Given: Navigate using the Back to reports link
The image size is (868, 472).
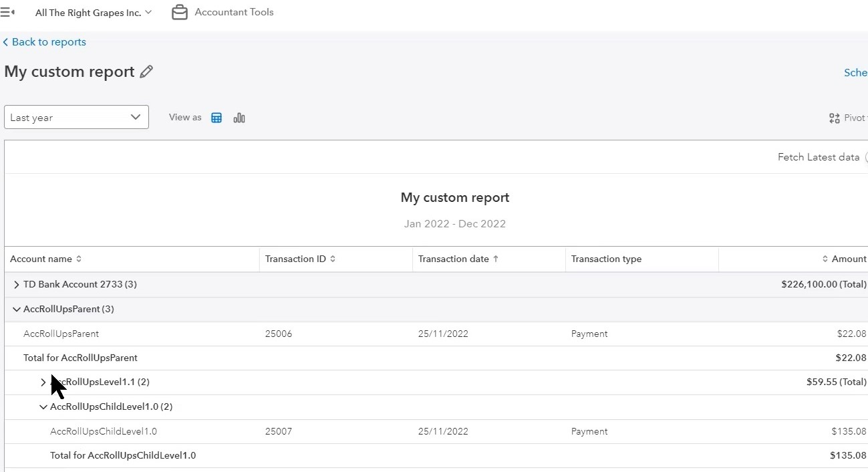Looking at the screenshot, I should pyautogui.click(x=49, y=41).
